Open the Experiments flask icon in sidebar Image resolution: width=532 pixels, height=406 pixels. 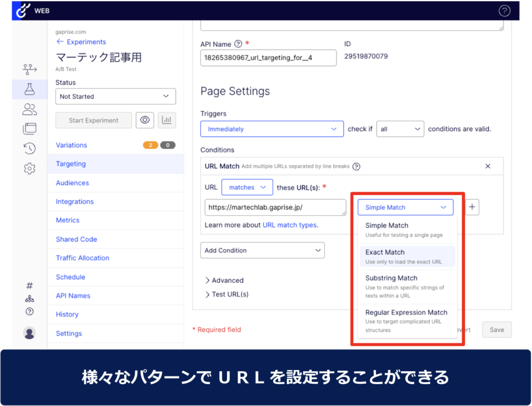pyautogui.click(x=30, y=89)
